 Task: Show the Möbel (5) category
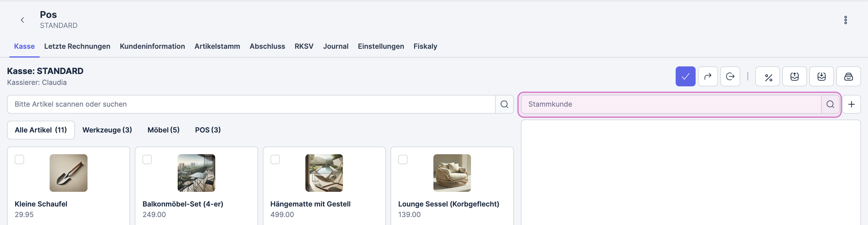164,130
